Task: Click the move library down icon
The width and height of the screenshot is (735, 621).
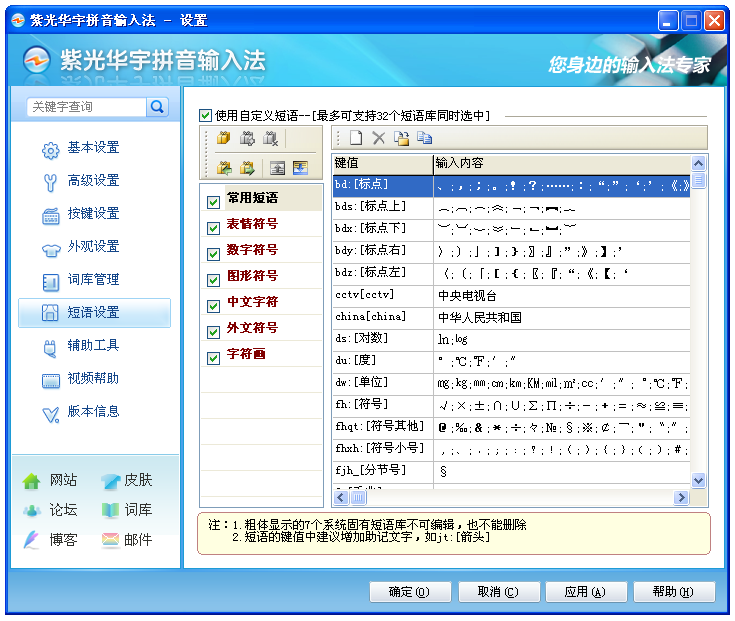Action: (300, 168)
